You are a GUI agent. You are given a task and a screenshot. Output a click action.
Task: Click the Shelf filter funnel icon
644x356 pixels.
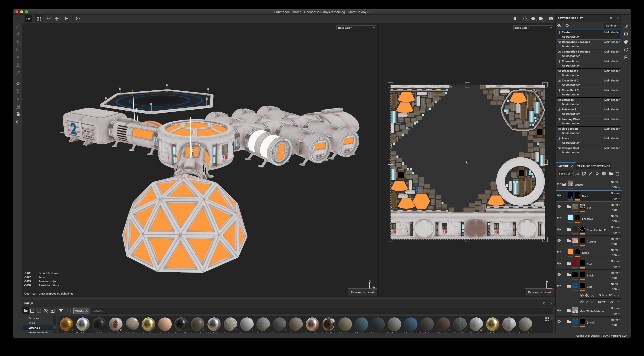(61, 311)
